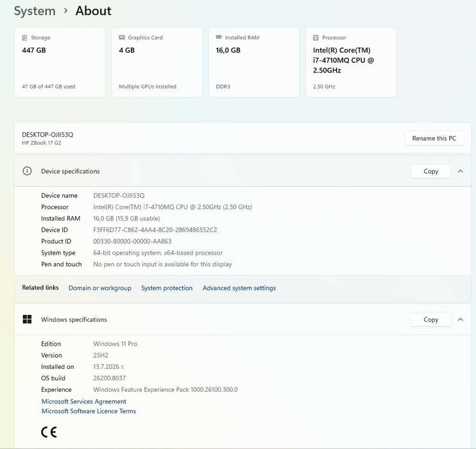Open the Graphics Card card showing 4 GB
Image resolution: width=476 pixels, height=449 pixels.
[x=157, y=62]
